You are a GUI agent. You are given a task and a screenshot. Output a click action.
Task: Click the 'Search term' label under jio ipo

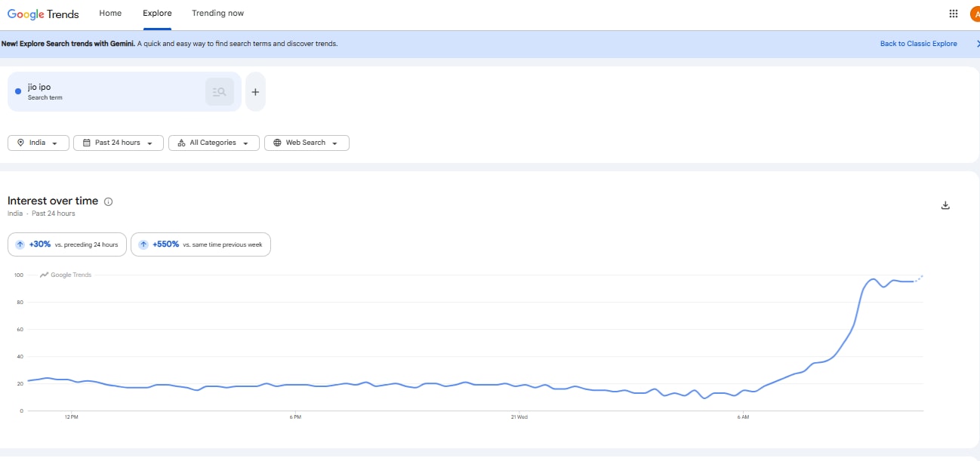point(45,98)
